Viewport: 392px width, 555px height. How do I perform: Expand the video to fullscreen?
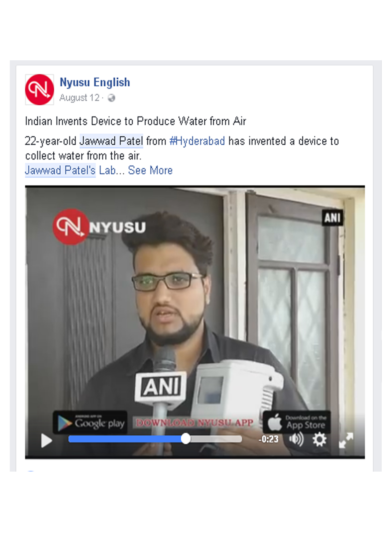(346, 440)
